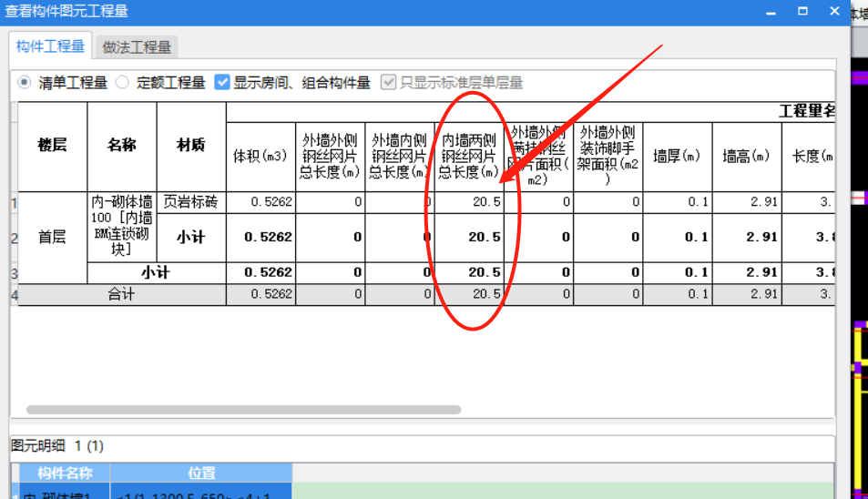Minimize the 查看构件图元工程量 window
868x499 pixels.
[x=771, y=12]
